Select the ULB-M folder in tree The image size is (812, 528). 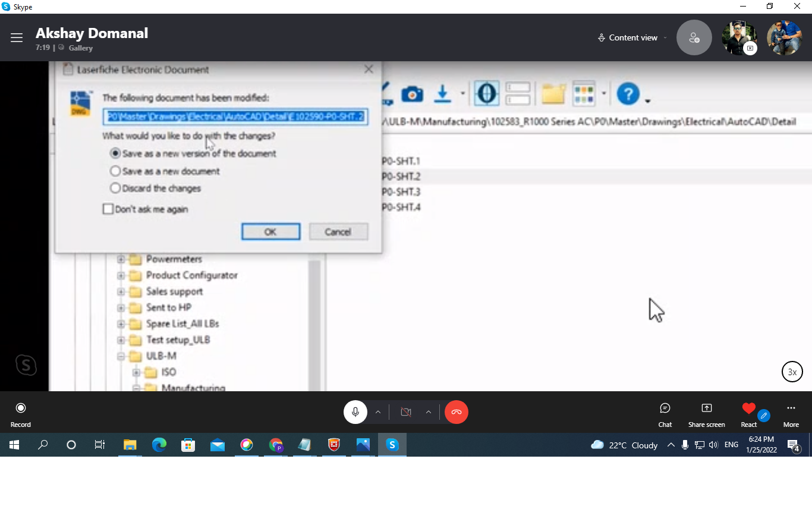(161, 356)
